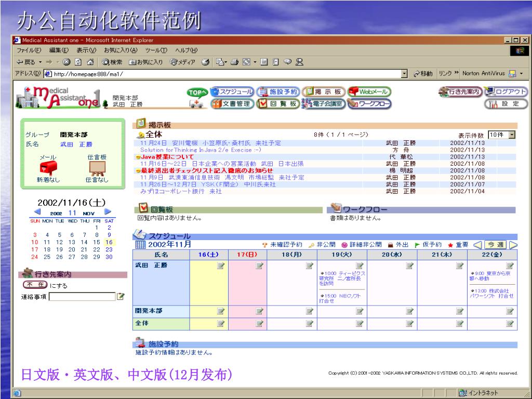Click the browser Forward arrow
The image size is (532, 399).
(49, 62)
